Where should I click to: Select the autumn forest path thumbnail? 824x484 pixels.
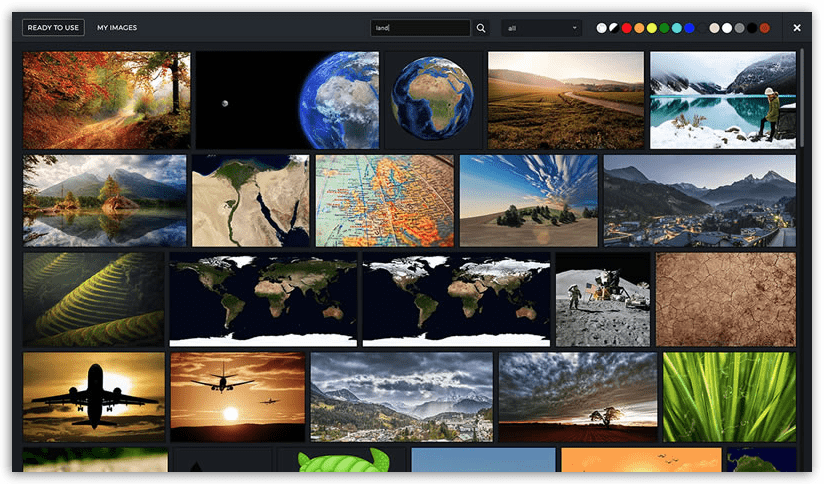106,100
